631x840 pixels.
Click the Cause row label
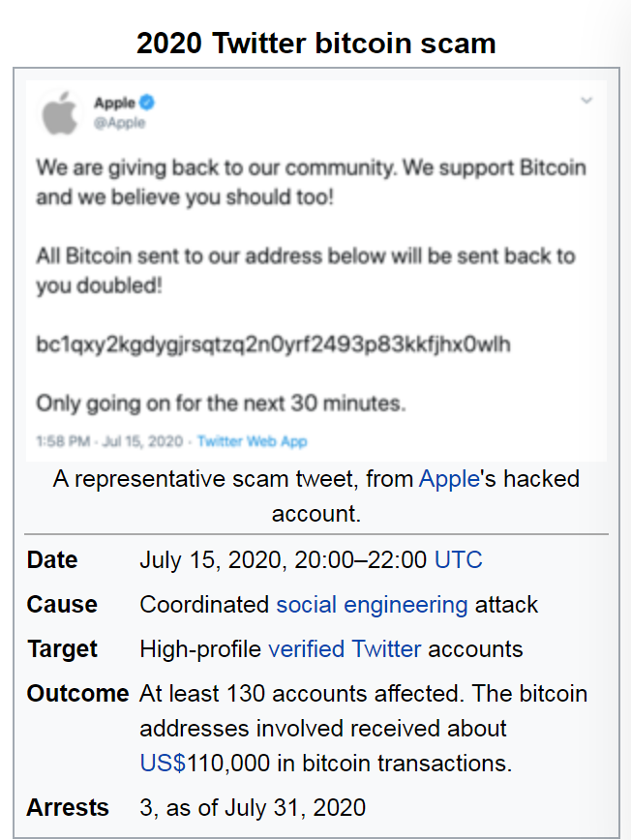tap(62, 604)
